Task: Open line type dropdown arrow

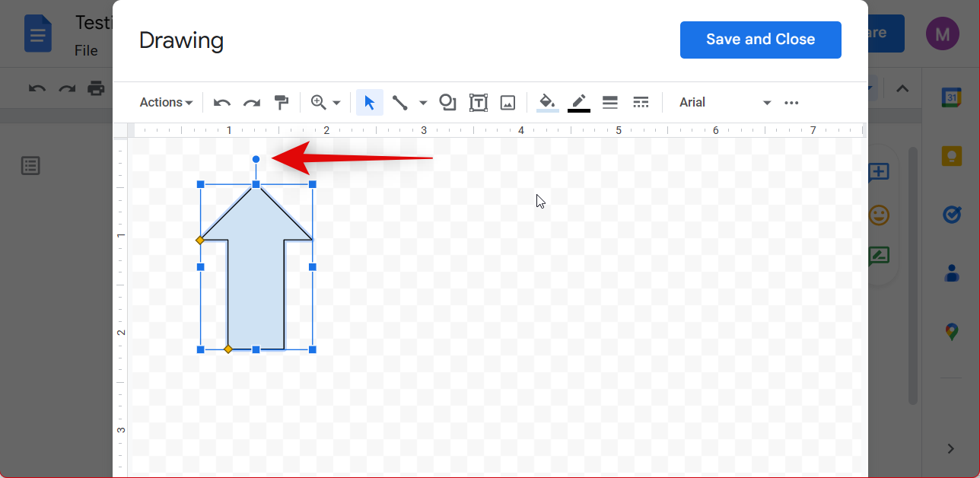Action: [x=423, y=103]
